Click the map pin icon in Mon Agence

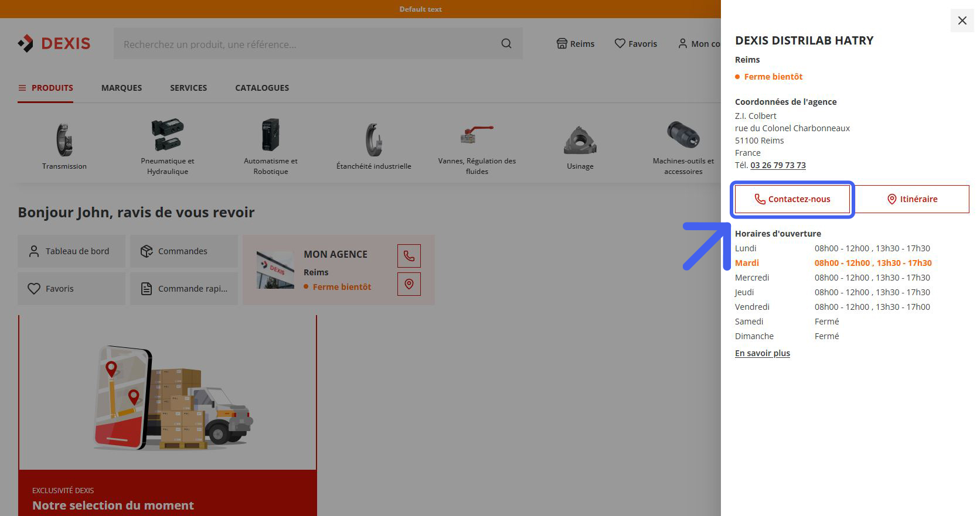point(409,284)
